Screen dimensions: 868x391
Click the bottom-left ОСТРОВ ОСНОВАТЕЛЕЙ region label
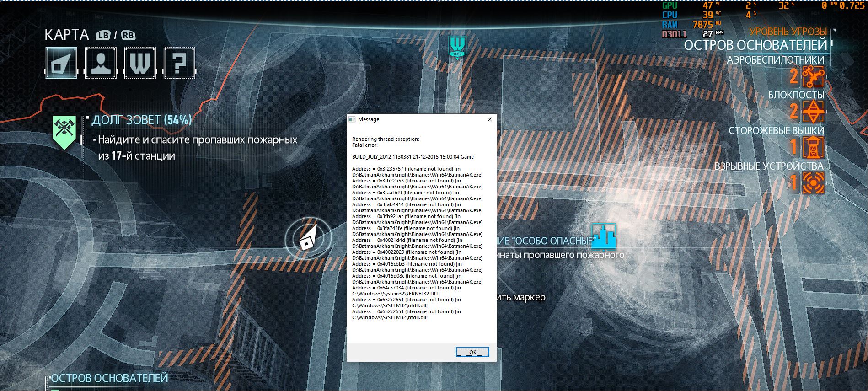[x=109, y=378]
